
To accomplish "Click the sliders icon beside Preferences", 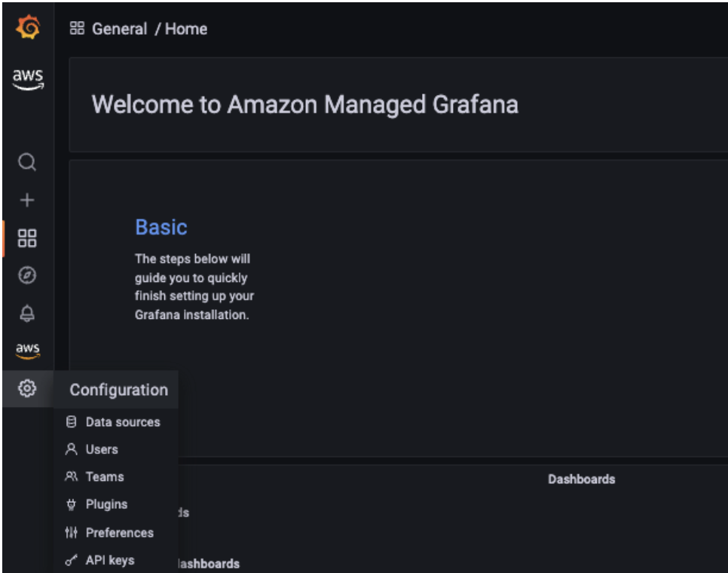I will 71,532.
